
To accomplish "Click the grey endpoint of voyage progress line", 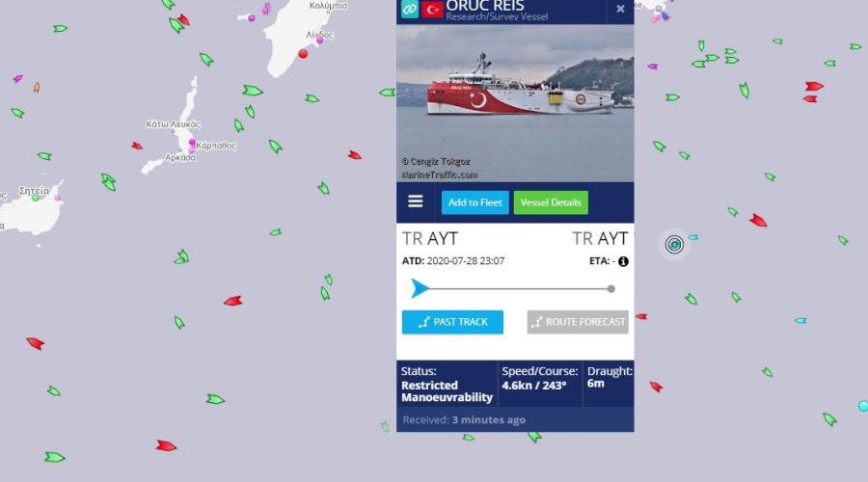I will pyautogui.click(x=610, y=289).
